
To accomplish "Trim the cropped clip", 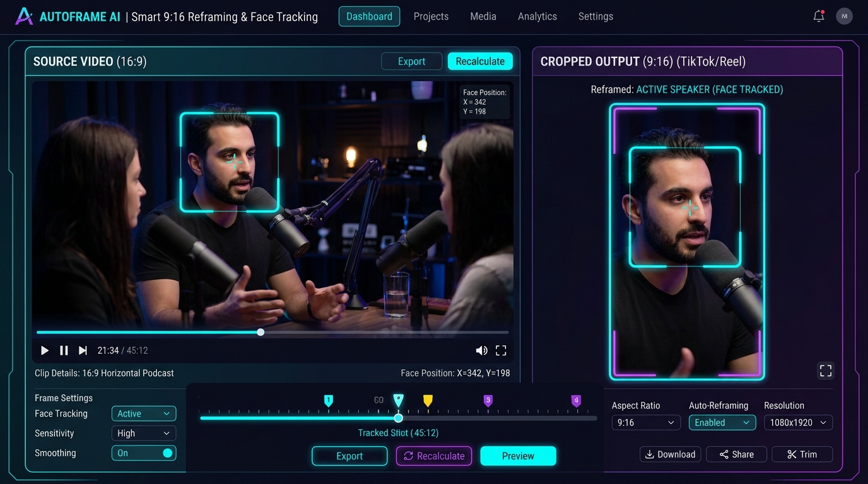I will (802, 454).
